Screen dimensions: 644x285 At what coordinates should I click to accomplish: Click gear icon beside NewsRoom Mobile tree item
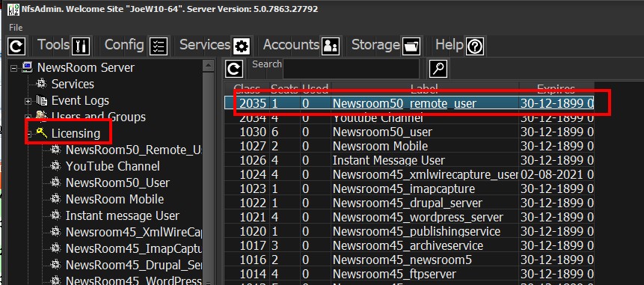click(55, 199)
